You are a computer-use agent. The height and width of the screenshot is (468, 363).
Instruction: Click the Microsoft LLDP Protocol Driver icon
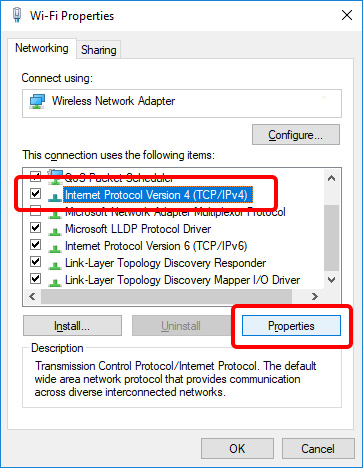pyautogui.click(x=55, y=230)
